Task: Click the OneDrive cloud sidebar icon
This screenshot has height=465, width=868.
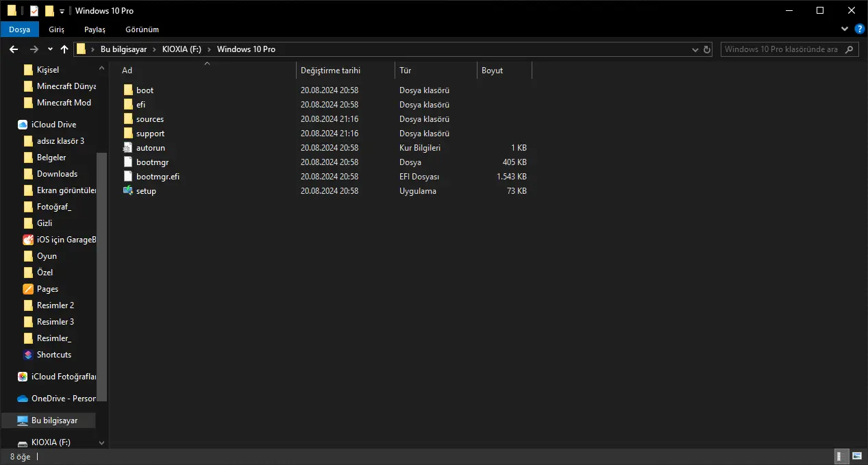Action: coord(23,399)
